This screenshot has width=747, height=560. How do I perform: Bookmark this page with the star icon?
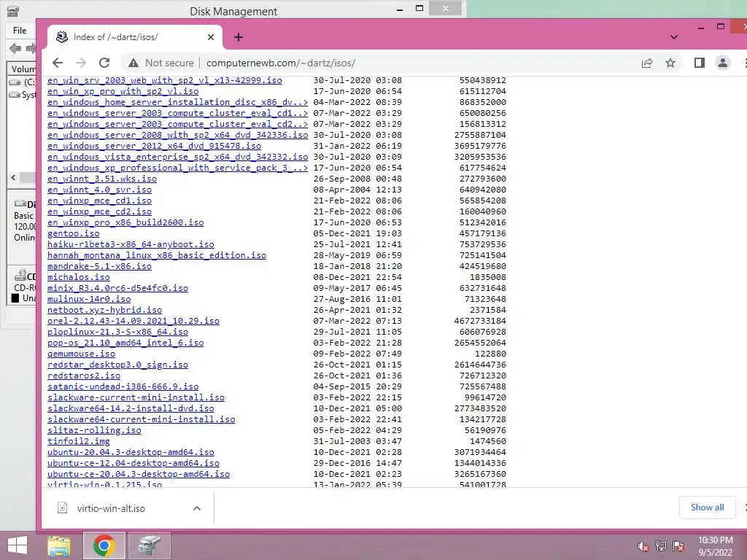(x=670, y=63)
